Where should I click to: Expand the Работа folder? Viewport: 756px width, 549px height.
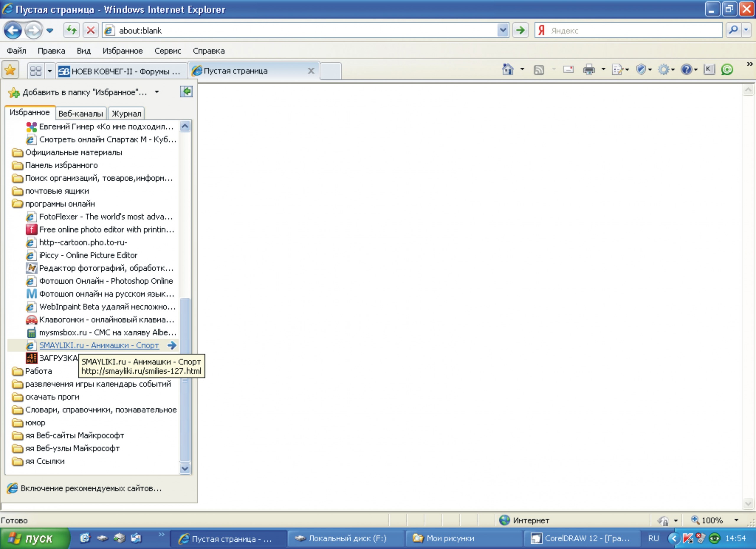pyautogui.click(x=38, y=371)
